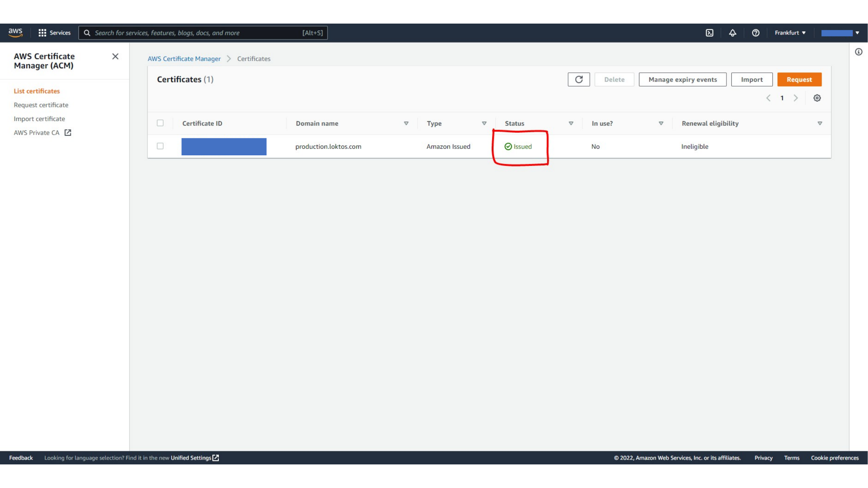The image size is (868, 488).
Task: Open table preferences gear icon
Action: (817, 98)
